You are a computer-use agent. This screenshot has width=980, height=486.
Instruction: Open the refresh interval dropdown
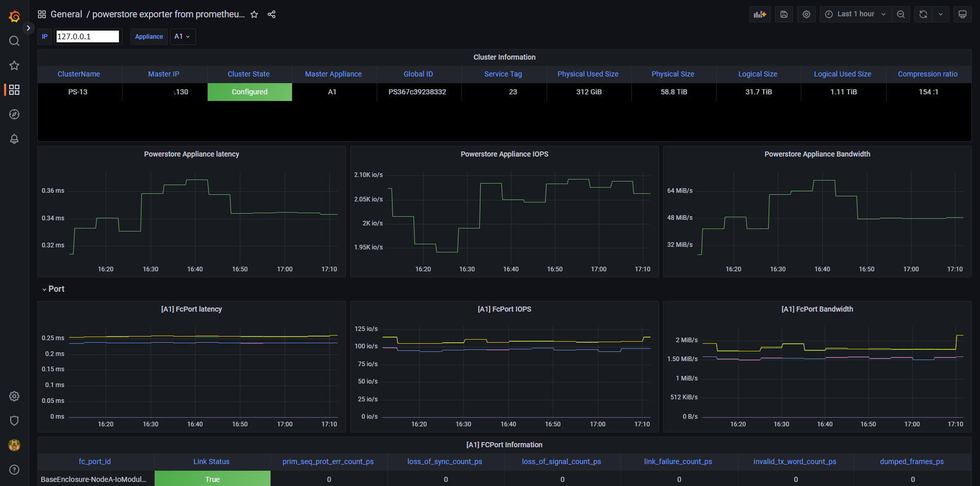(x=941, y=14)
